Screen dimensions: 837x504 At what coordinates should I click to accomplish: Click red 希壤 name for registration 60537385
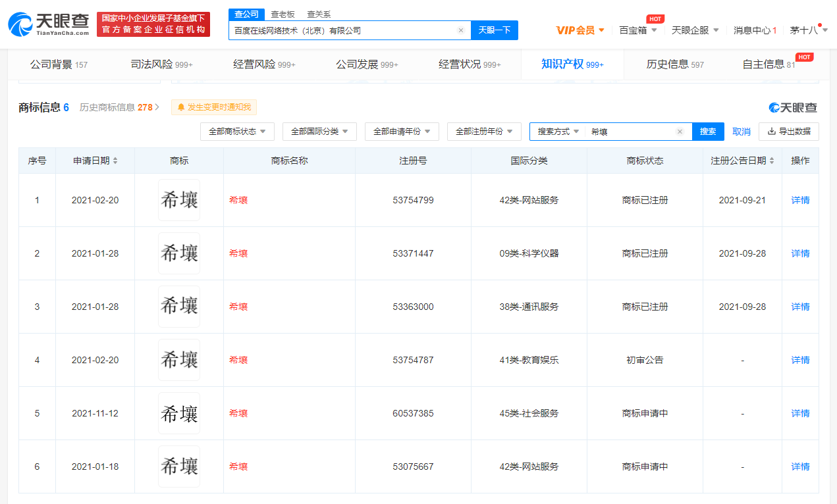point(238,413)
